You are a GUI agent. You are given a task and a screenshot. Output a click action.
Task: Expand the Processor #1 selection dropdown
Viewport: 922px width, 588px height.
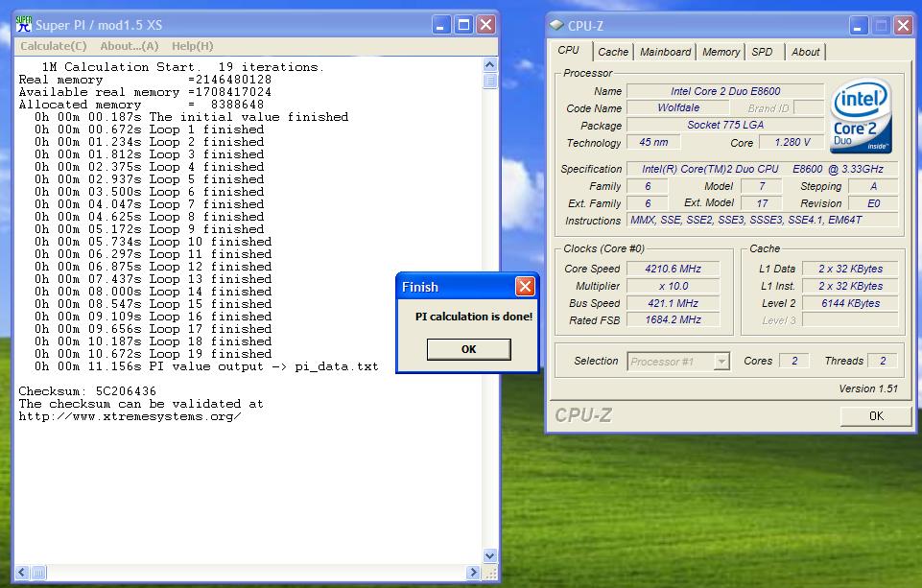(721, 361)
